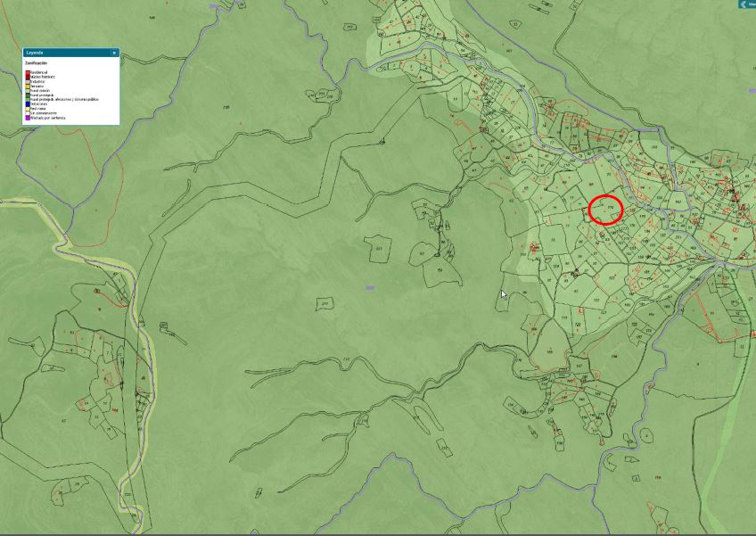Click the yellow Red viaria swatch
The image size is (756, 536).
28,108
